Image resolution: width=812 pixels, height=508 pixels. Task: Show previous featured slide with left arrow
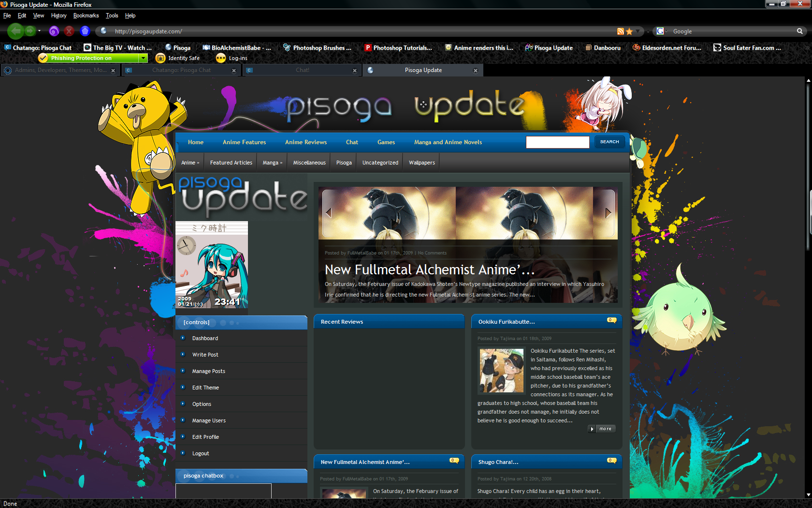(x=329, y=212)
